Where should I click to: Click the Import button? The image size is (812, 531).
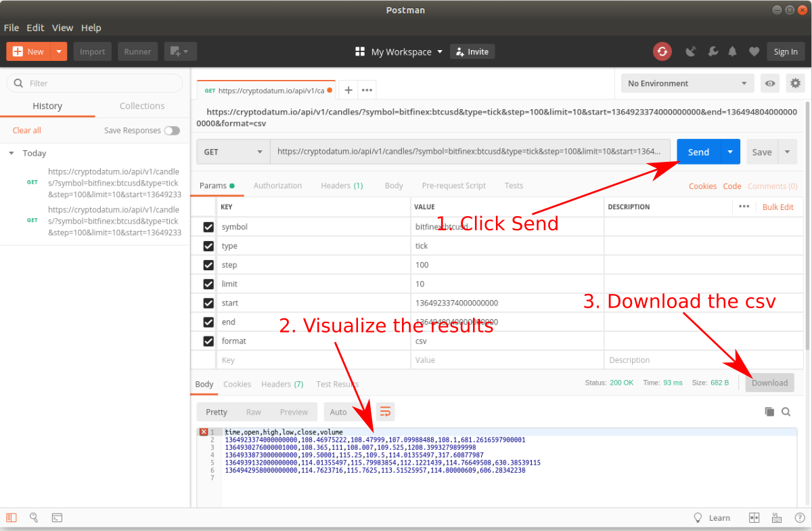pos(93,51)
